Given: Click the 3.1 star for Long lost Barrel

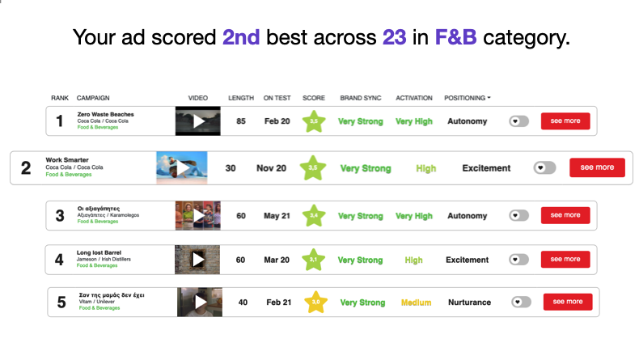Looking at the screenshot, I should tap(314, 260).
